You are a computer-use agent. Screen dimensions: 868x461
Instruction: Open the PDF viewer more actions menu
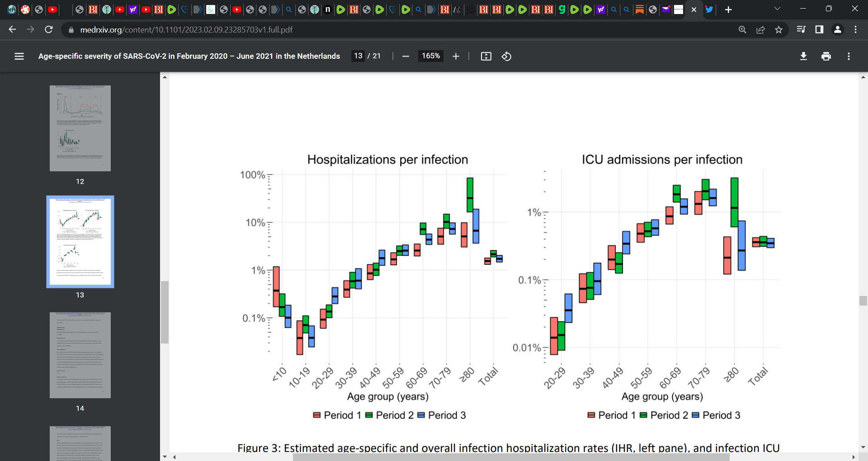849,56
